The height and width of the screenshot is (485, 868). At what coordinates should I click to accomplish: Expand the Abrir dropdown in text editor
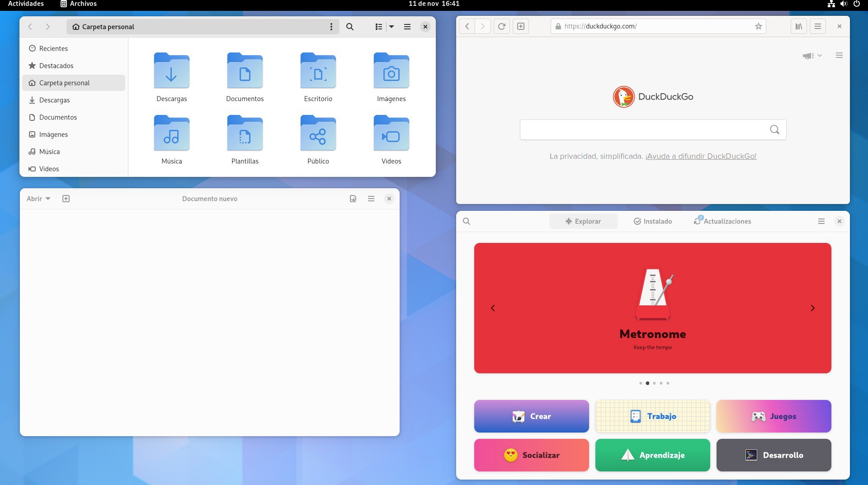tap(38, 199)
